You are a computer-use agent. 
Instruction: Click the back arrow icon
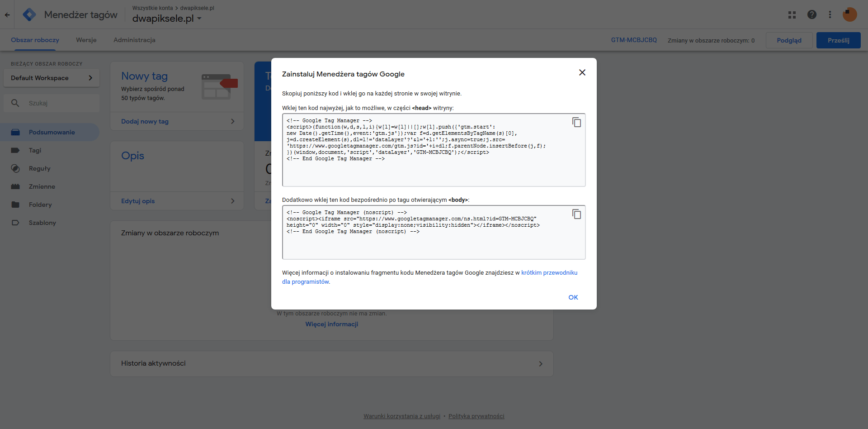7,14
